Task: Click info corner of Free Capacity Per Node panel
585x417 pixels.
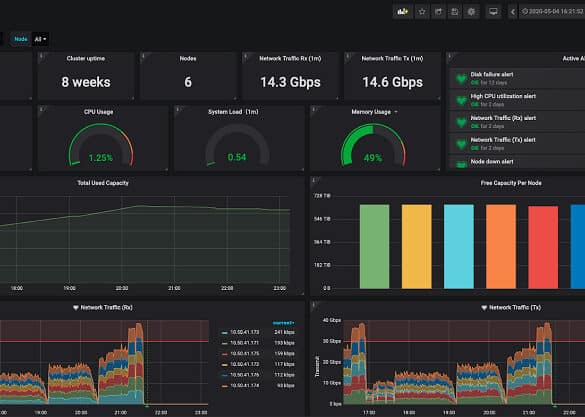Action: [x=314, y=181]
